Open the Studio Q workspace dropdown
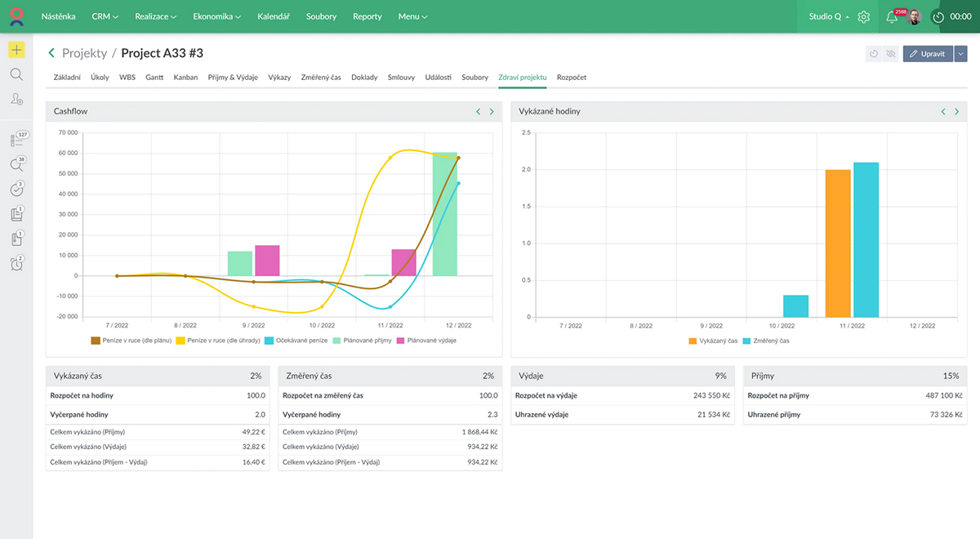This screenshot has width=980, height=539. 828,16
